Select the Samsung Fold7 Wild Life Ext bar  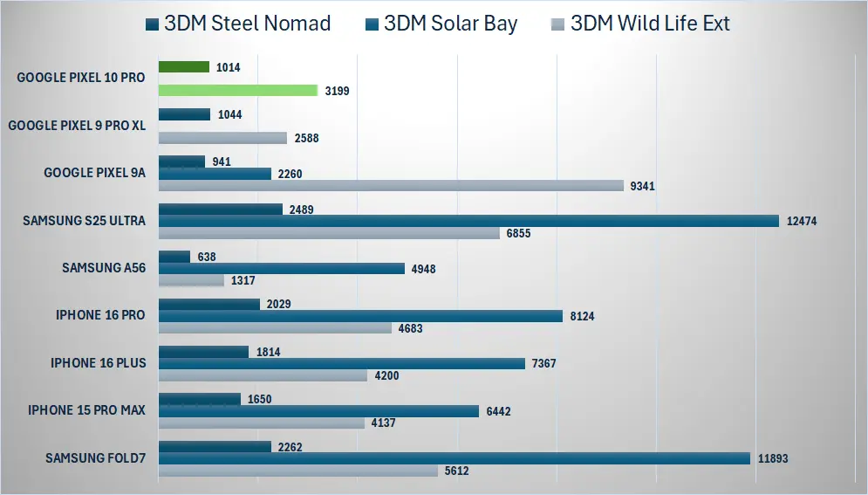(298, 470)
